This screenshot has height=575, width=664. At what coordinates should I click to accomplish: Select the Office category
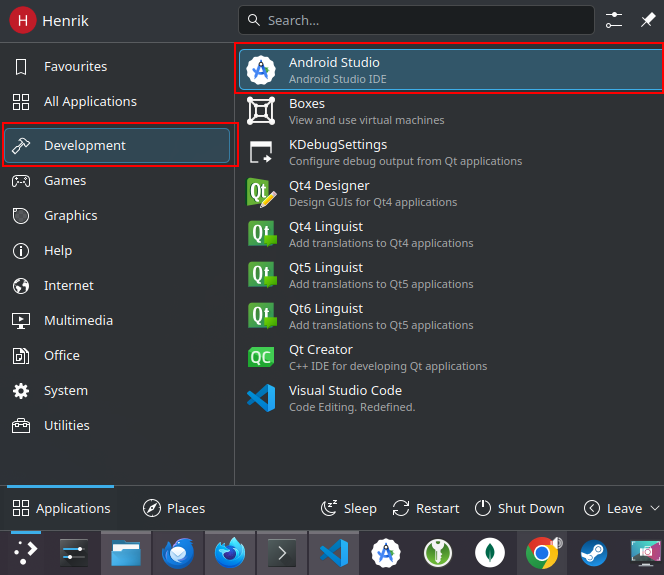click(117, 356)
